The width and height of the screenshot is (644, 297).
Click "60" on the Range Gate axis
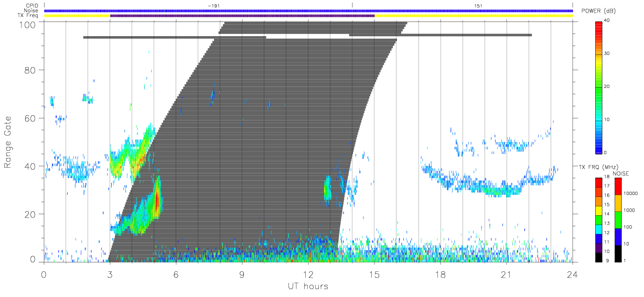[30, 118]
